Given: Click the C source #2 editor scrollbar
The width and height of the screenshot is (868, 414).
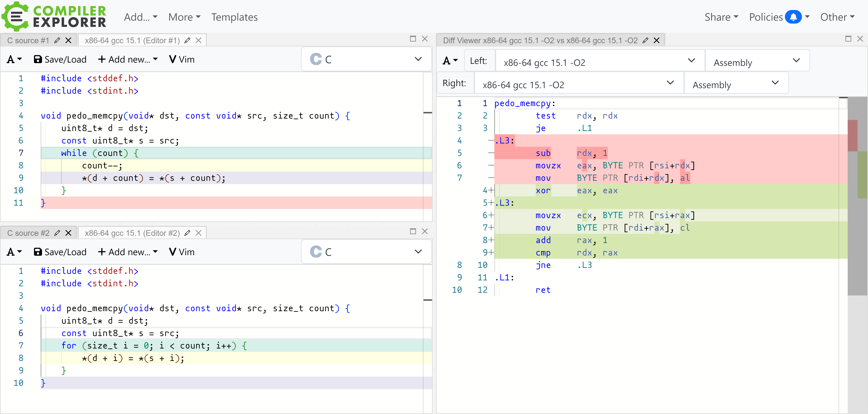Looking at the screenshot, I should [428, 339].
